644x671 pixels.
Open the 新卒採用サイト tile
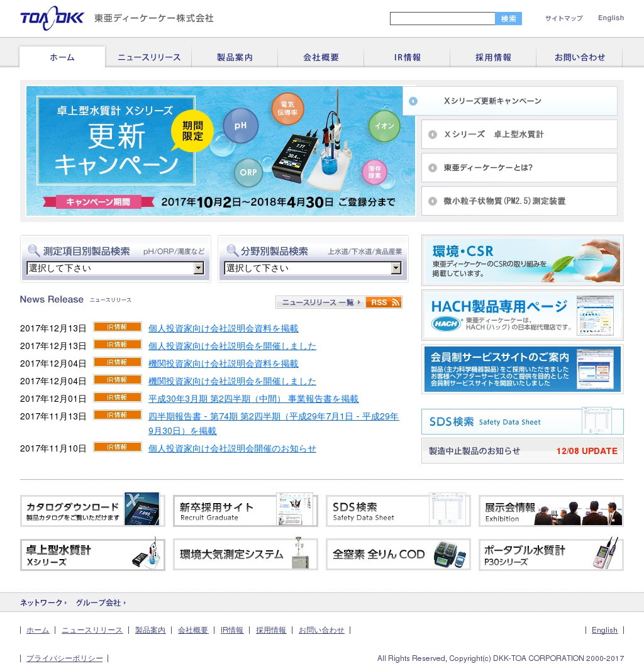coord(245,511)
